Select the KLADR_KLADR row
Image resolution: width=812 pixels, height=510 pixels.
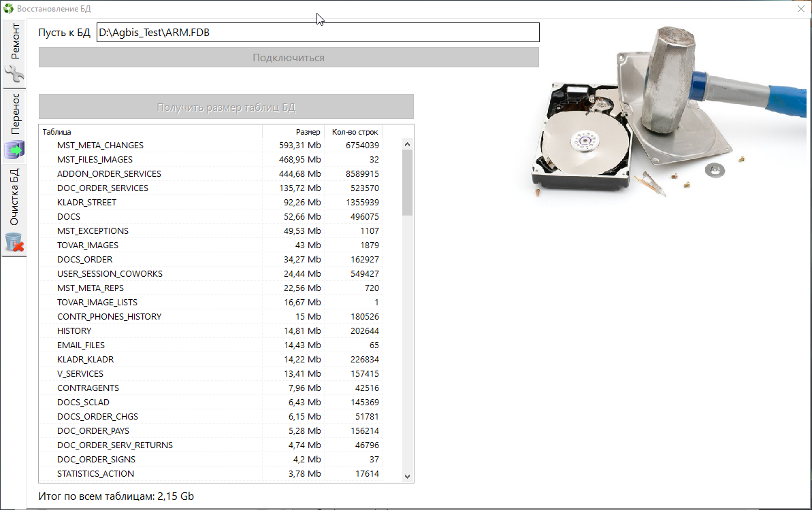pos(210,360)
